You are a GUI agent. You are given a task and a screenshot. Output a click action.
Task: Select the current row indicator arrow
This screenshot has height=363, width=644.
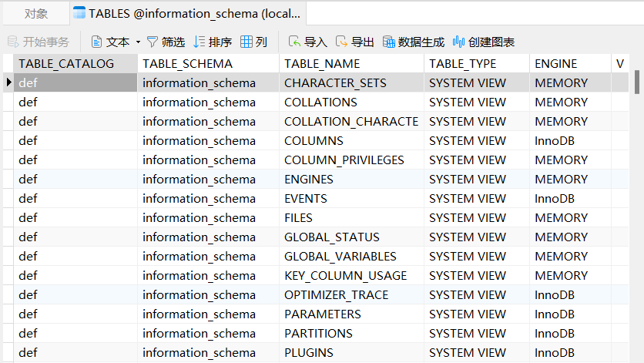coord(8,82)
